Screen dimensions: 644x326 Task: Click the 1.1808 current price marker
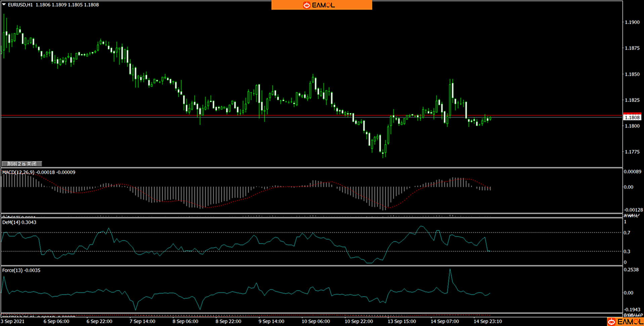click(x=632, y=117)
